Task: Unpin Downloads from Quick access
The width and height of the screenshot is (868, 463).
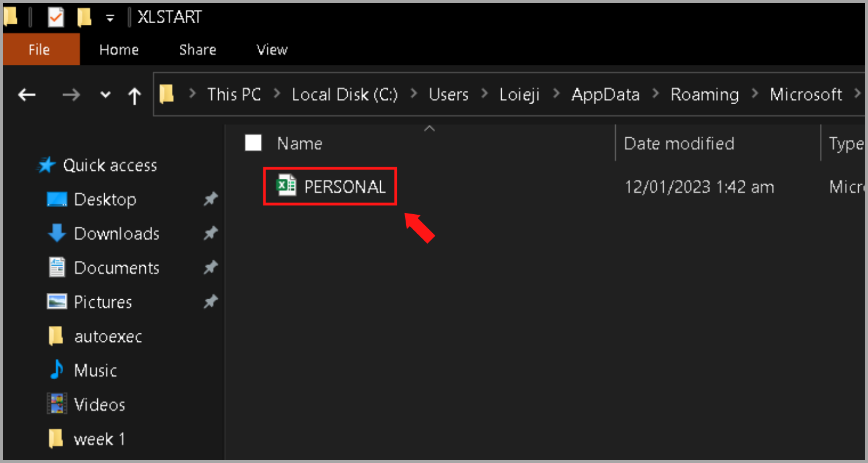Action: 211,233
